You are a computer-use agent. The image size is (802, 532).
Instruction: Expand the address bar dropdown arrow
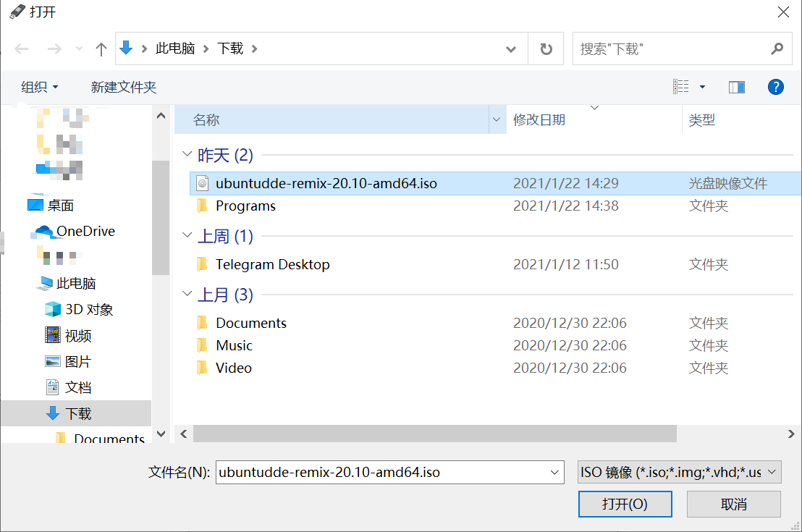511,48
